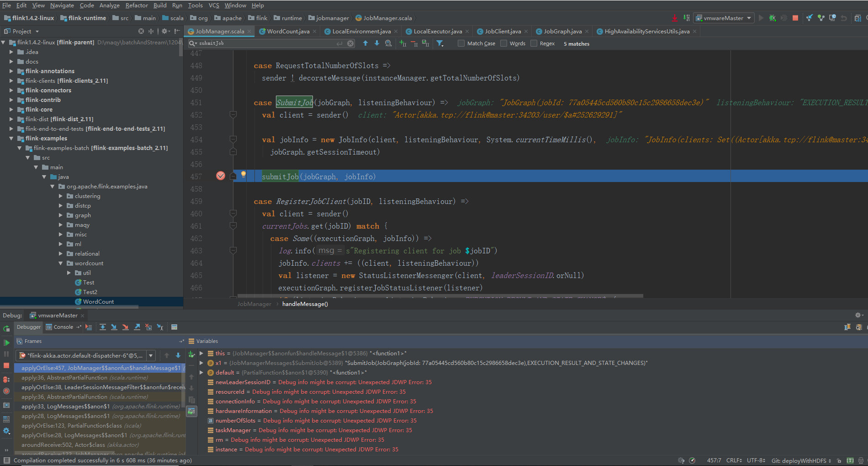Collapse the wordcount package
This screenshot has height=466, width=868.
tap(61, 263)
